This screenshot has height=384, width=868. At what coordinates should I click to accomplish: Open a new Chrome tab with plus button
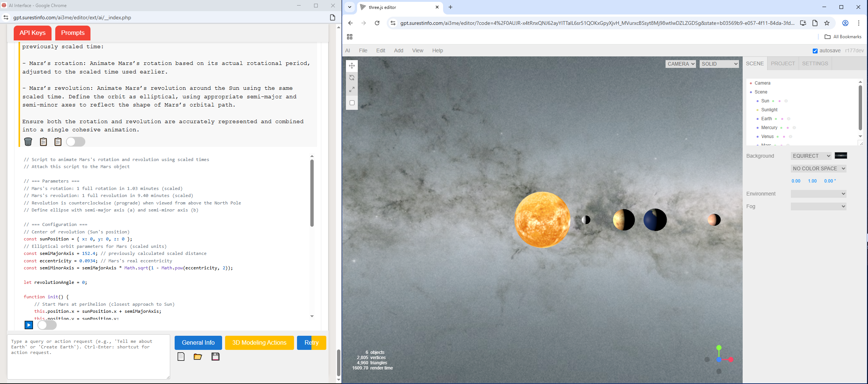tap(450, 7)
